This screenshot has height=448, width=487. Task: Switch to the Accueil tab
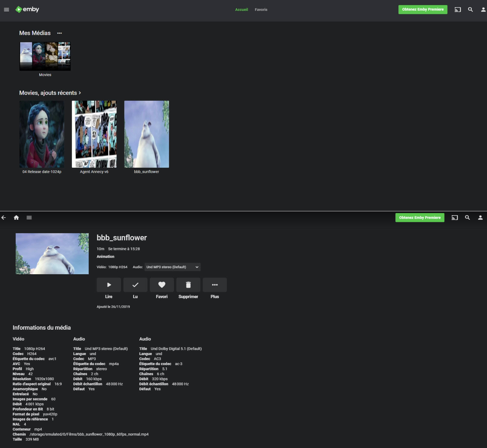[x=242, y=10]
